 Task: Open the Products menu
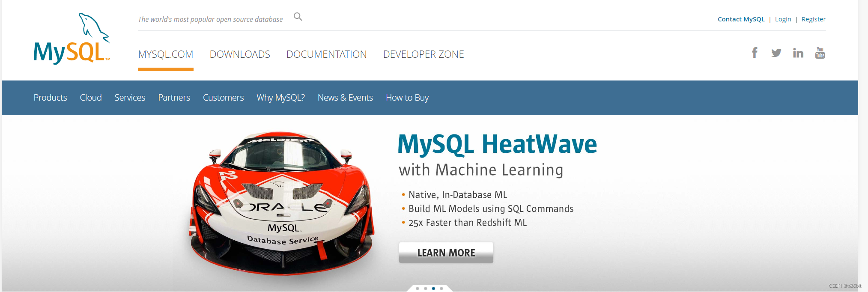[51, 98]
